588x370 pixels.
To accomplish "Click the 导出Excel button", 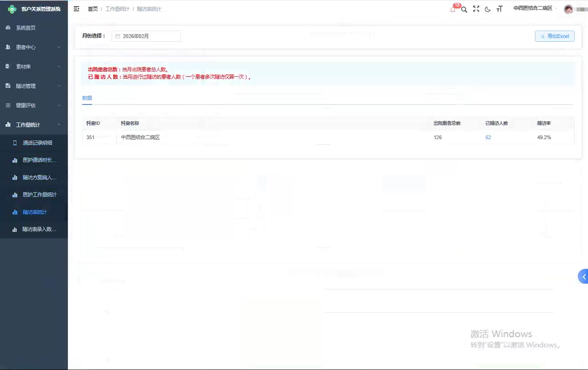I will [x=554, y=36].
